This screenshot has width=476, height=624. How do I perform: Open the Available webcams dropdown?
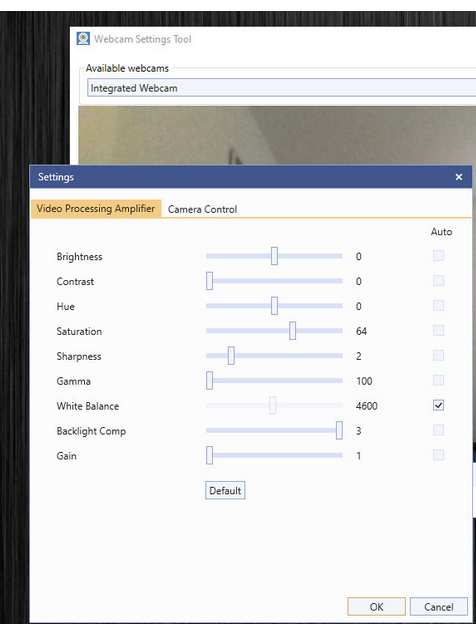coord(282,88)
